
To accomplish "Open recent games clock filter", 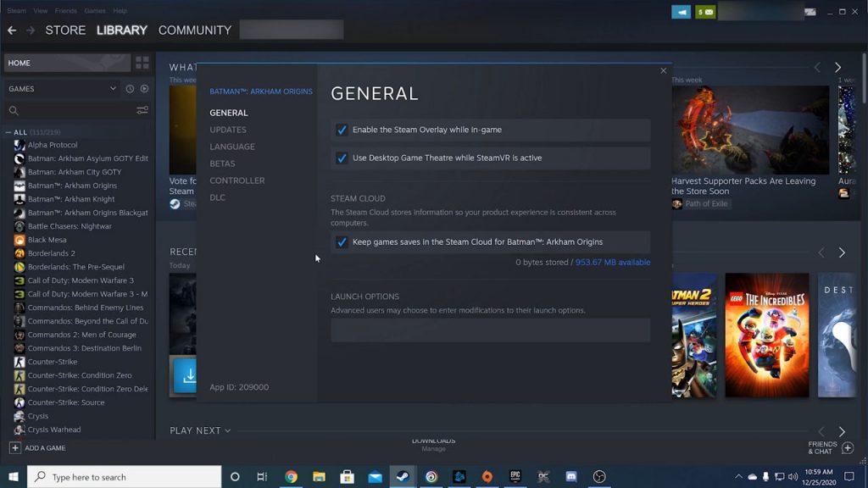I will click(130, 88).
